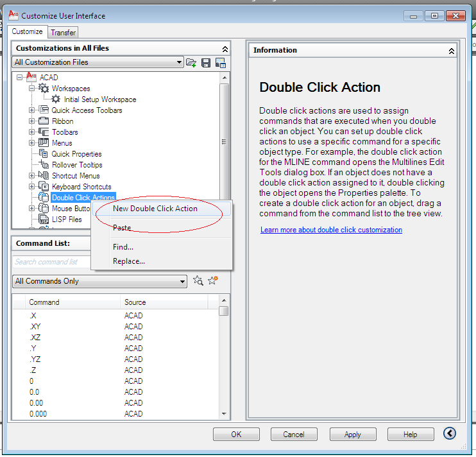This screenshot has height=457, width=476.
Task: Expand the Quick Access Toolbars node
Action: [x=31, y=110]
